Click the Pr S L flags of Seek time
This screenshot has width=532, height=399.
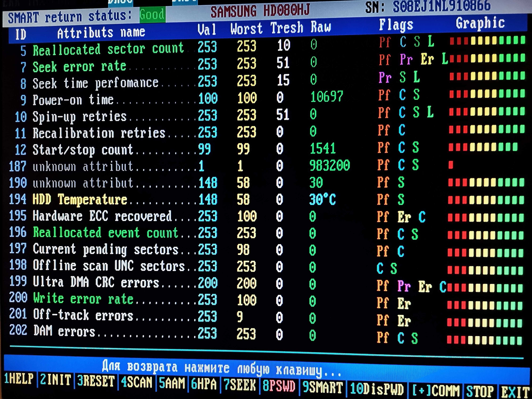(399, 77)
